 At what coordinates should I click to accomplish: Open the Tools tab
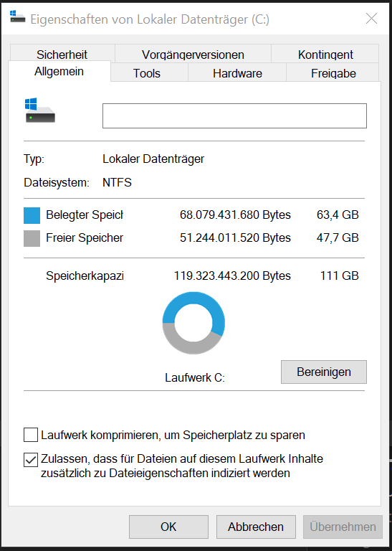pyautogui.click(x=147, y=72)
